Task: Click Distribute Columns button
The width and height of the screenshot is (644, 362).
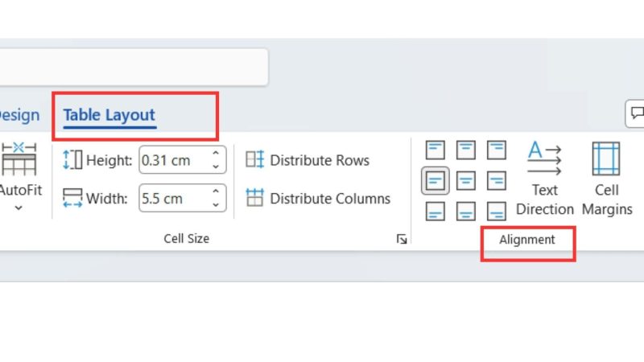Action: tap(317, 198)
